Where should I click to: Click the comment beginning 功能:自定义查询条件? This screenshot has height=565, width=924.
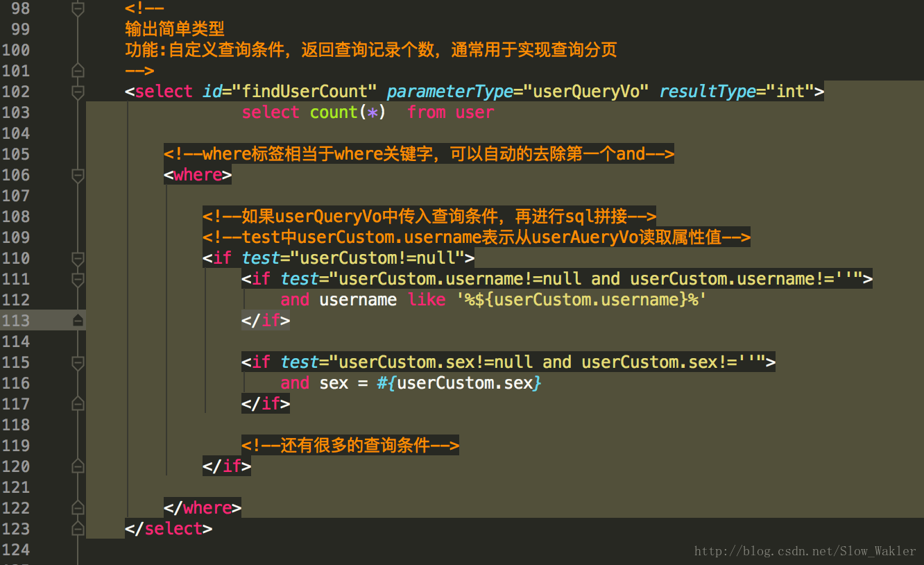pos(371,50)
